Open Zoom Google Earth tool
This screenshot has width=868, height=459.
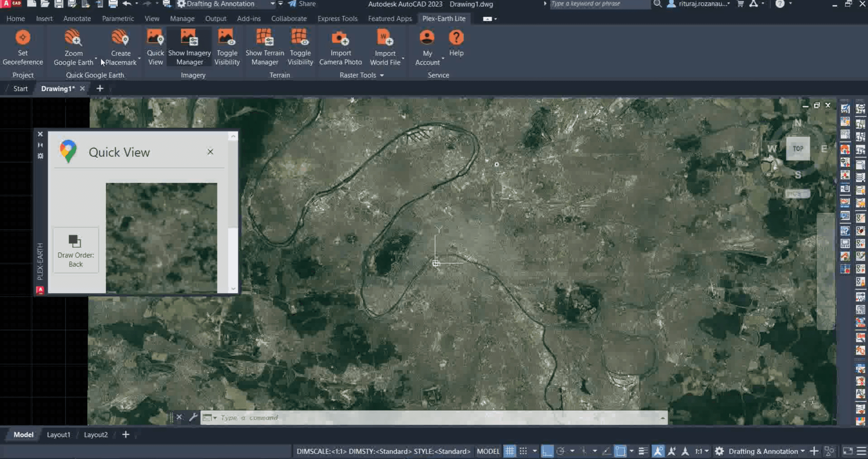[x=73, y=38]
